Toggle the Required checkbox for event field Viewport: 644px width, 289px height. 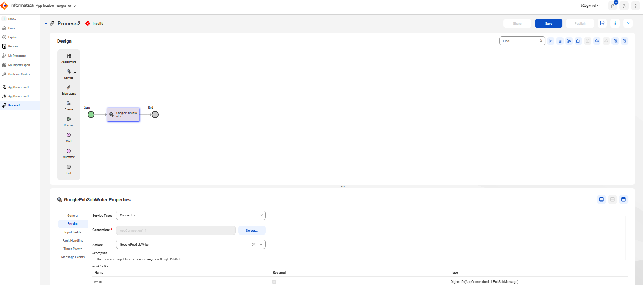(274, 282)
